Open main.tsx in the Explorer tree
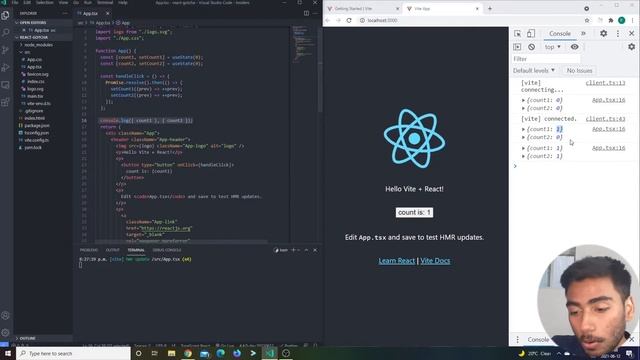640x360 pixels. [35, 96]
